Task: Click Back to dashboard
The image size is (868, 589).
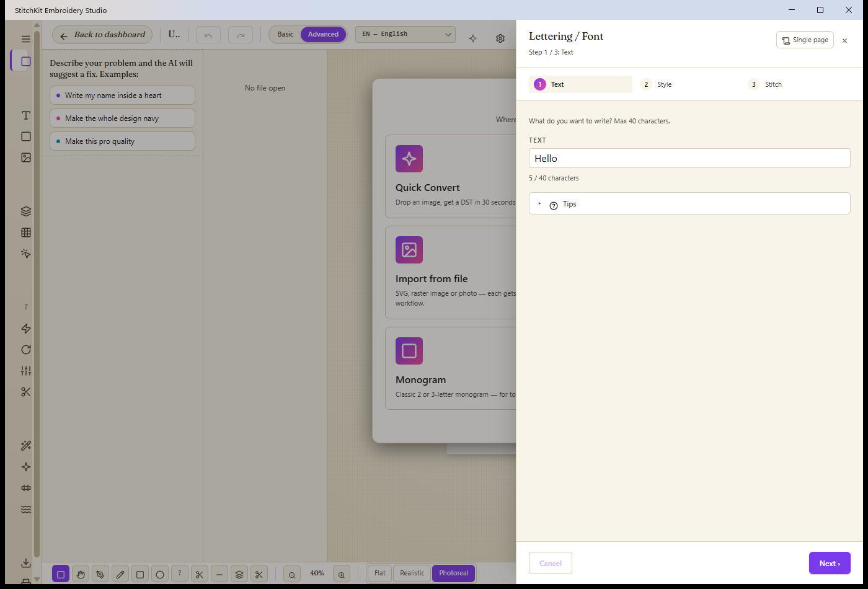Action: (102, 35)
